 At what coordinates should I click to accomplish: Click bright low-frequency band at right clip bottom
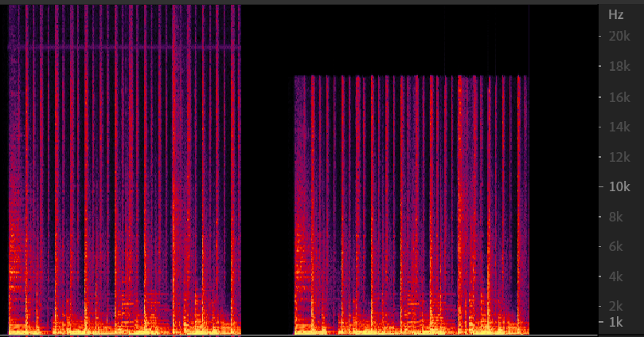pyautogui.click(x=412, y=327)
